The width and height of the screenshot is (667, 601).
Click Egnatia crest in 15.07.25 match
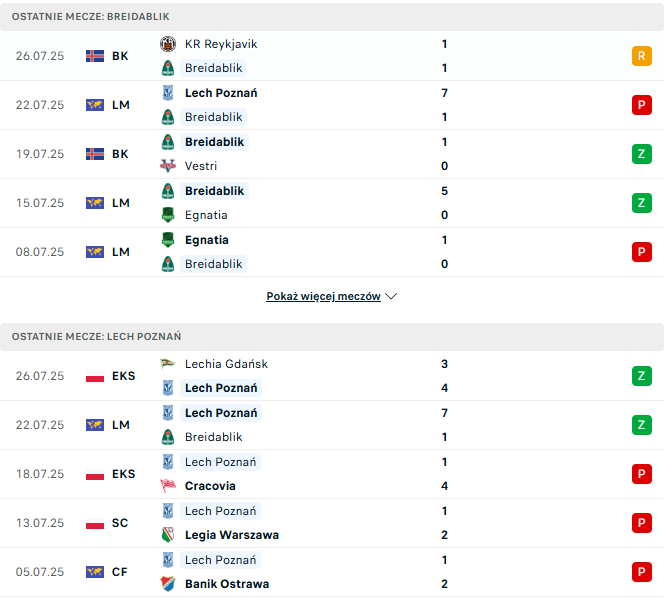168,215
